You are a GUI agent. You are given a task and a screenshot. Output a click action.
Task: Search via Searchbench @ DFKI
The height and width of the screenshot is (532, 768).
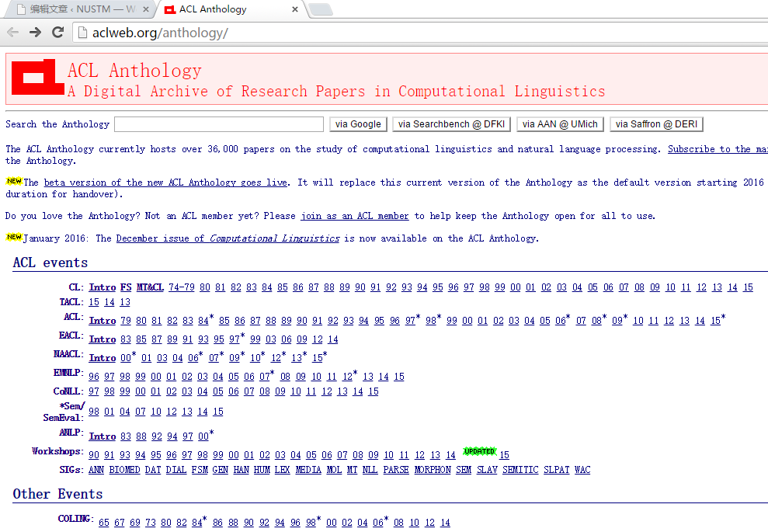[x=452, y=124]
